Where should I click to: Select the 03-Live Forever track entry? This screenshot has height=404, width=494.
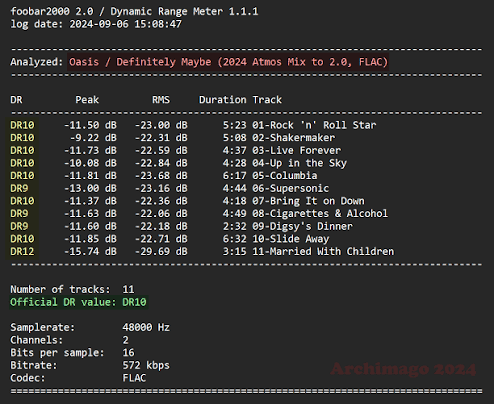[x=296, y=150]
